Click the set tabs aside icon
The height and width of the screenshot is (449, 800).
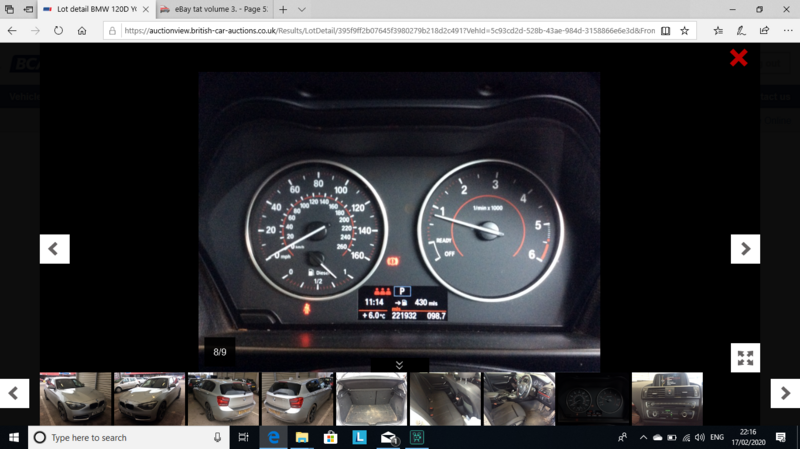coord(29,9)
